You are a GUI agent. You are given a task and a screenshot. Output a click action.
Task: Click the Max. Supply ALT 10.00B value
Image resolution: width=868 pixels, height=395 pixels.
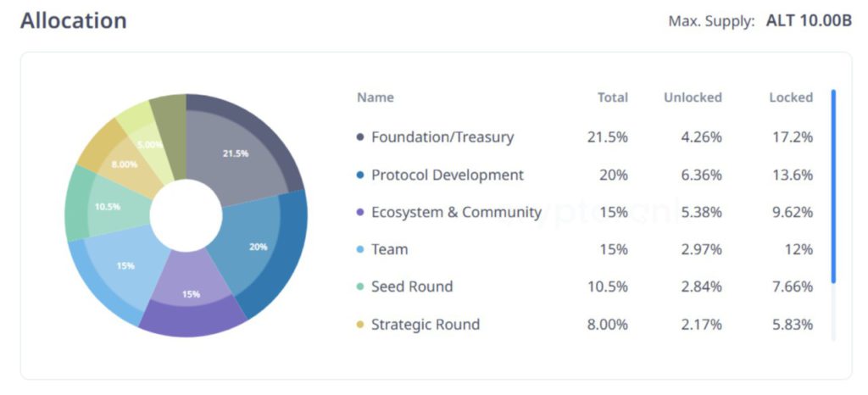point(809,21)
